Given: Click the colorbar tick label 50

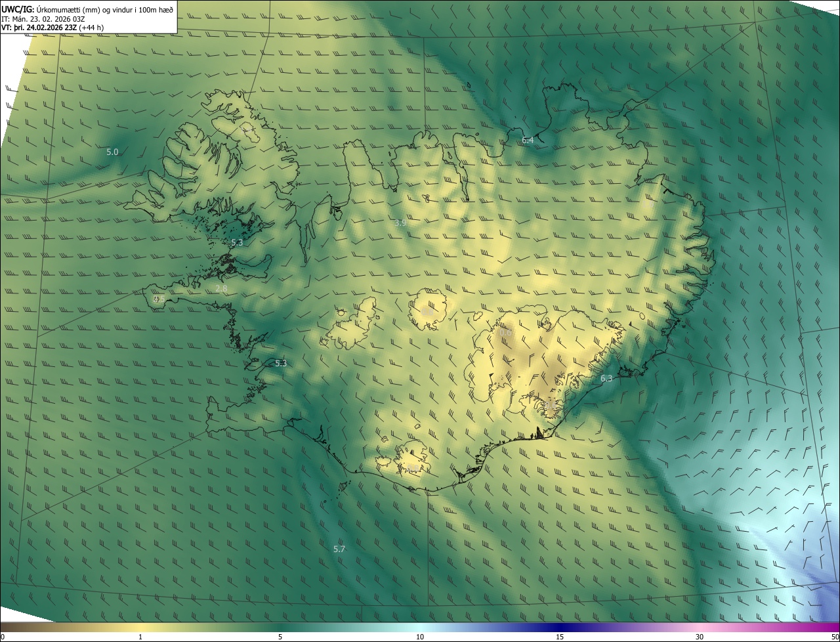Looking at the screenshot, I should coord(835,637).
